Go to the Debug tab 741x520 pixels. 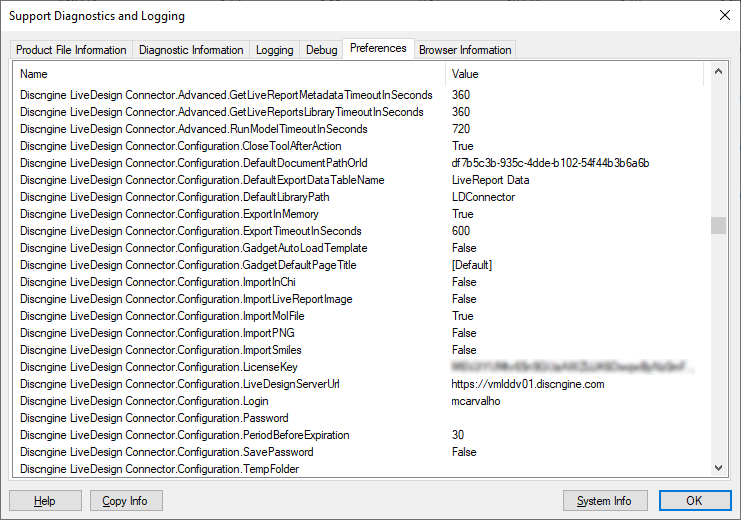click(x=321, y=50)
